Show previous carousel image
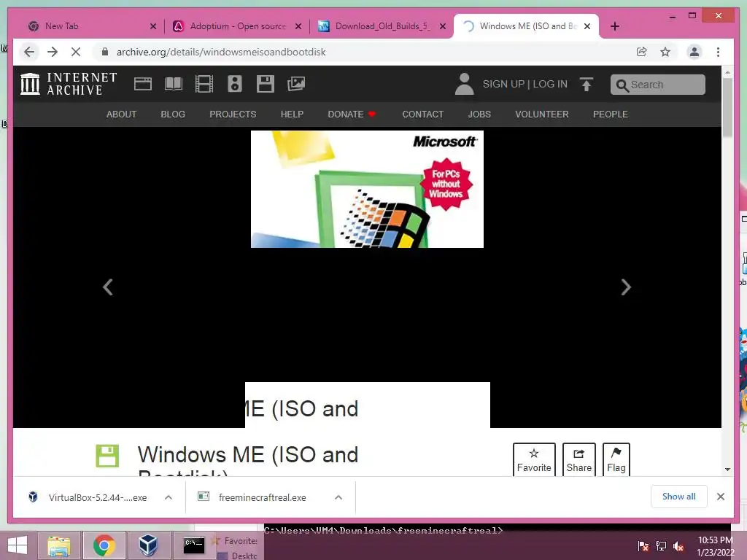This screenshot has width=747, height=560. 108,287
